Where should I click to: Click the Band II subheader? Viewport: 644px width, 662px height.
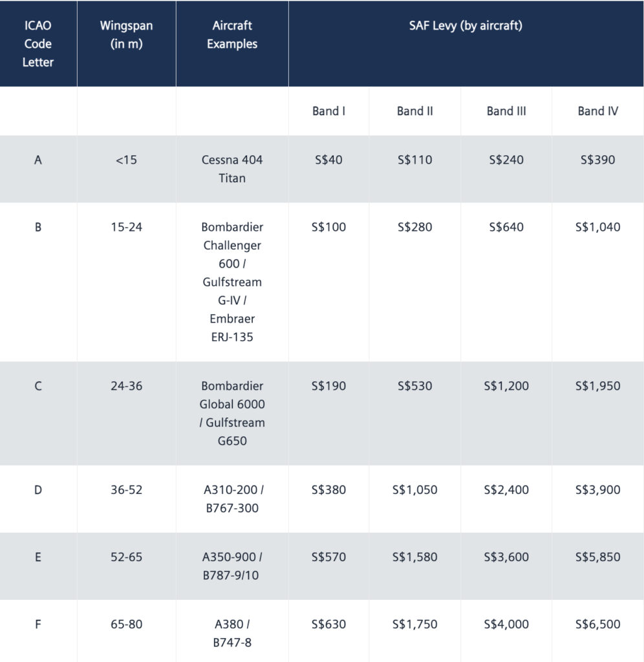click(x=414, y=111)
